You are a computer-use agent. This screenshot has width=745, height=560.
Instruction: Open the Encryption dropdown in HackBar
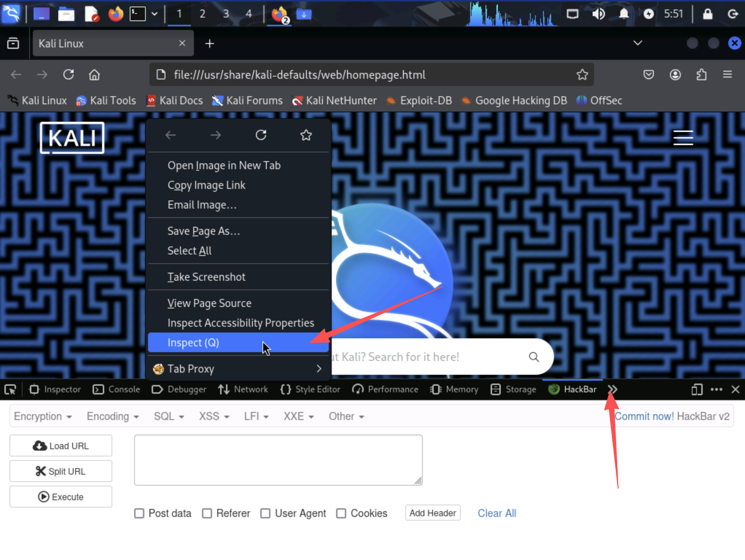(x=43, y=417)
